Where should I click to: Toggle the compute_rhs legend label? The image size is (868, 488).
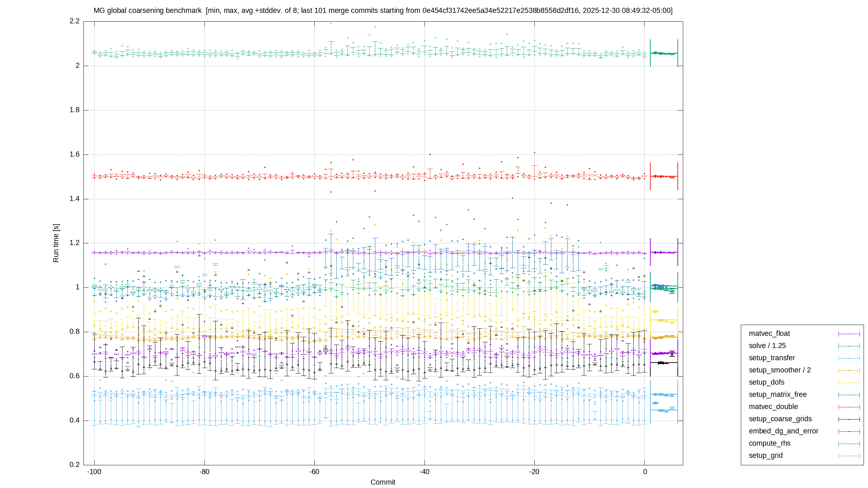(770, 443)
